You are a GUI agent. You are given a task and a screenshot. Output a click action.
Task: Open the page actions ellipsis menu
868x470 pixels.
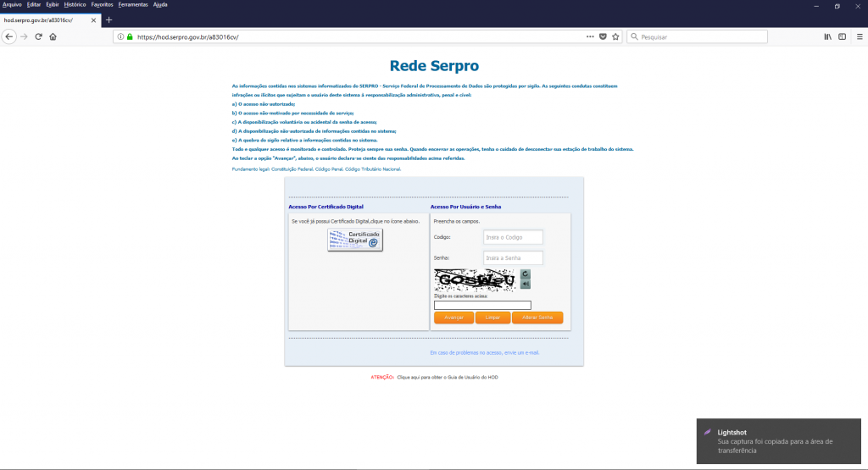tap(590, 37)
